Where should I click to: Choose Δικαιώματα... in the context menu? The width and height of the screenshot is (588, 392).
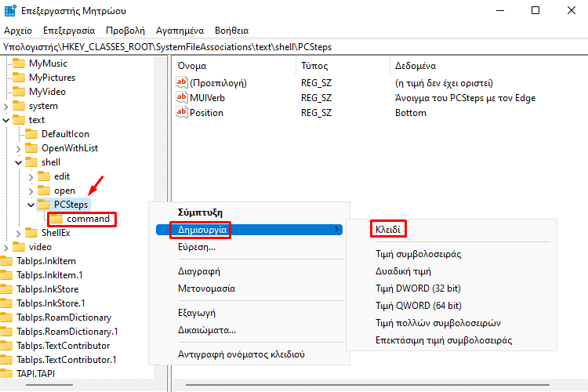pos(249,330)
